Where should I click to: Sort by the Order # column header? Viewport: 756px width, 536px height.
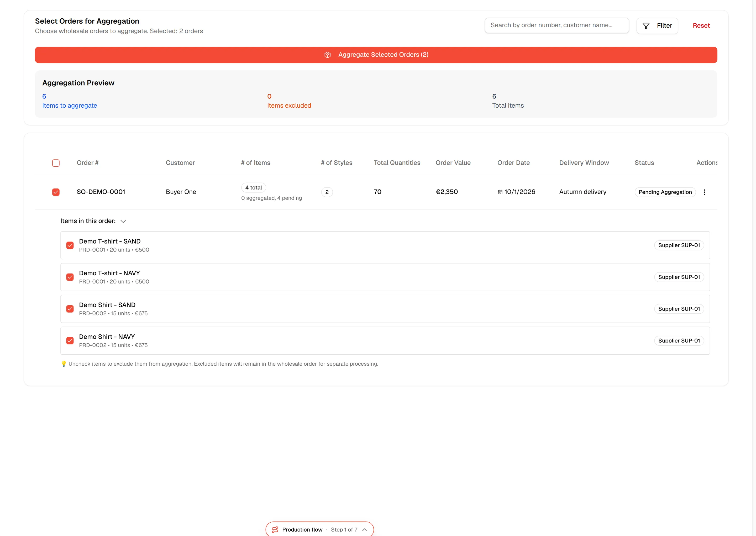(87, 163)
